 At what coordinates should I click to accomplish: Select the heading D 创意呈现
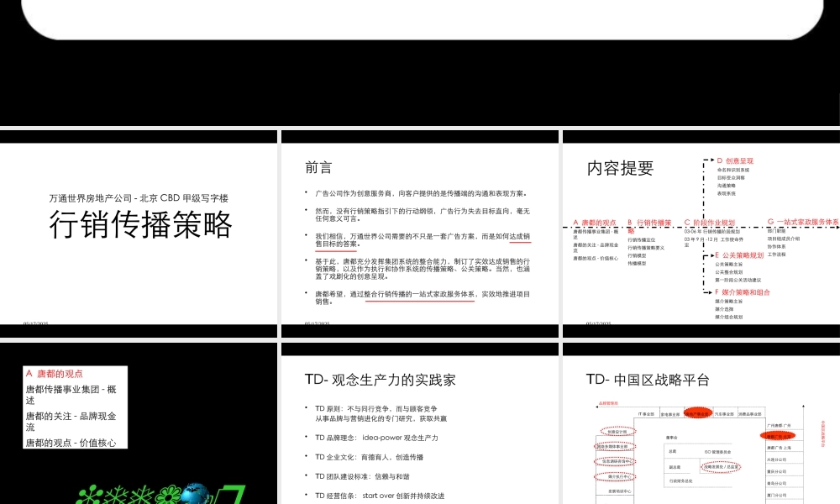pos(735,160)
